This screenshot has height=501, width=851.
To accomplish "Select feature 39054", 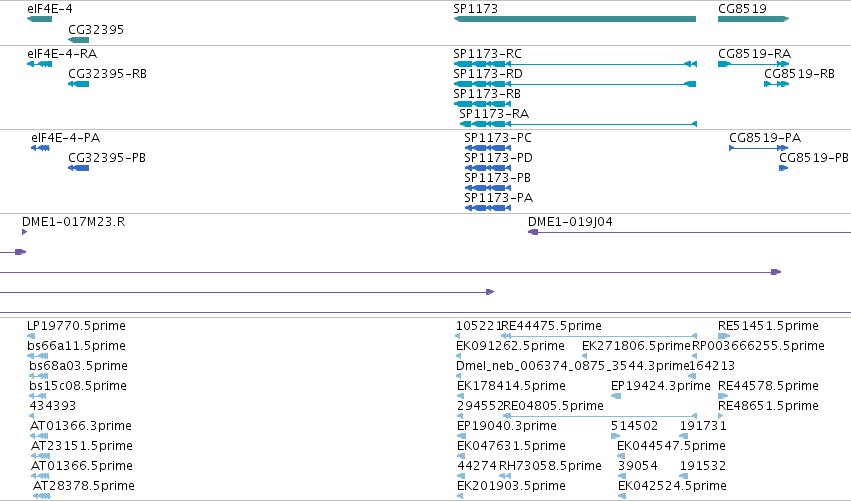I will tap(622, 477).
